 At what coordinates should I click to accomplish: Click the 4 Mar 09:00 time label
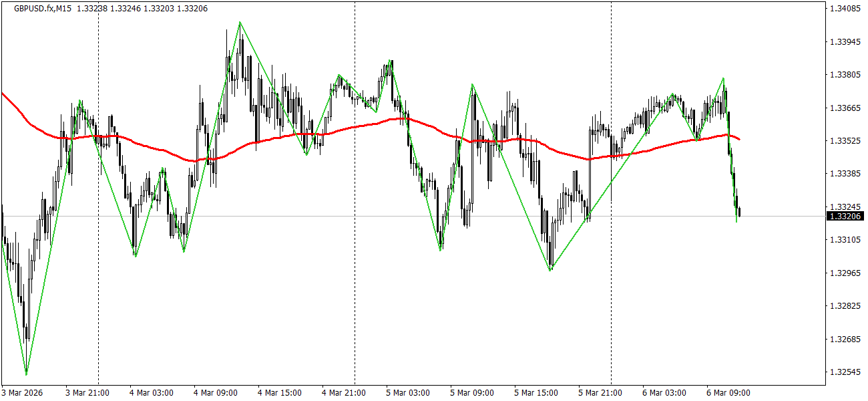(216, 393)
